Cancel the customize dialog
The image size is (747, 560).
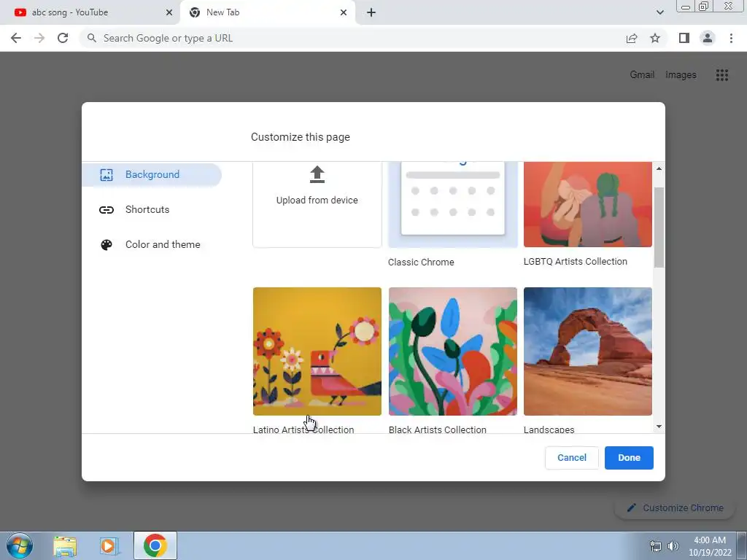572,458
